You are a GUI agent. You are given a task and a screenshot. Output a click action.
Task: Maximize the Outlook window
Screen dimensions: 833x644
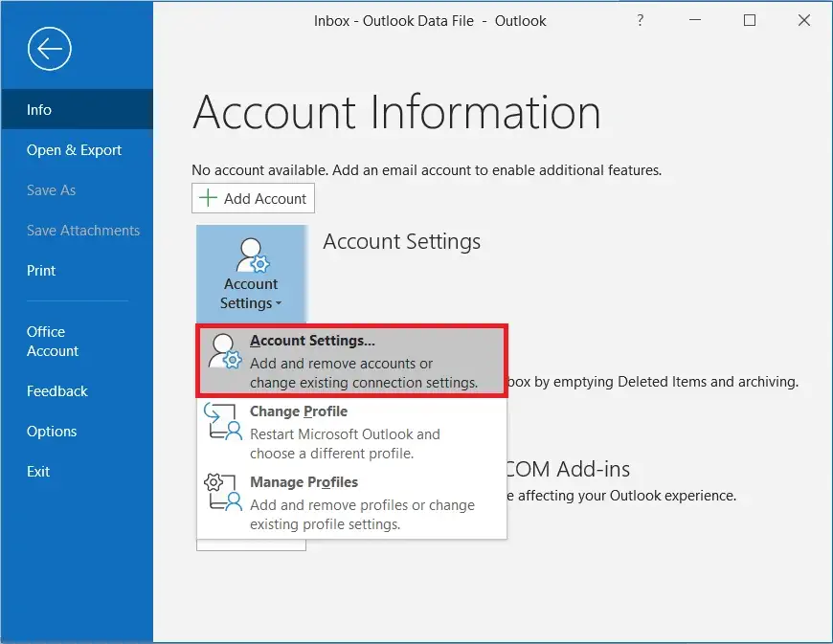point(750,20)
